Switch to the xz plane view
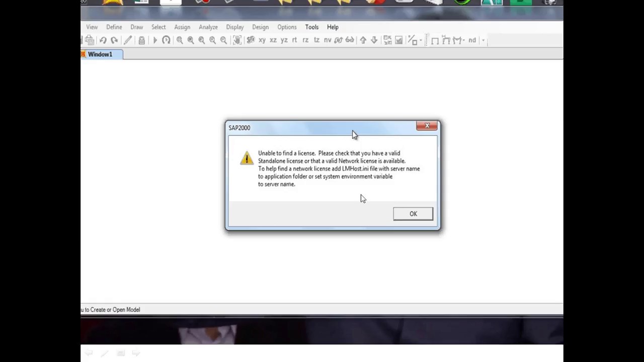The image size is (644, 362). coord(273,40)
